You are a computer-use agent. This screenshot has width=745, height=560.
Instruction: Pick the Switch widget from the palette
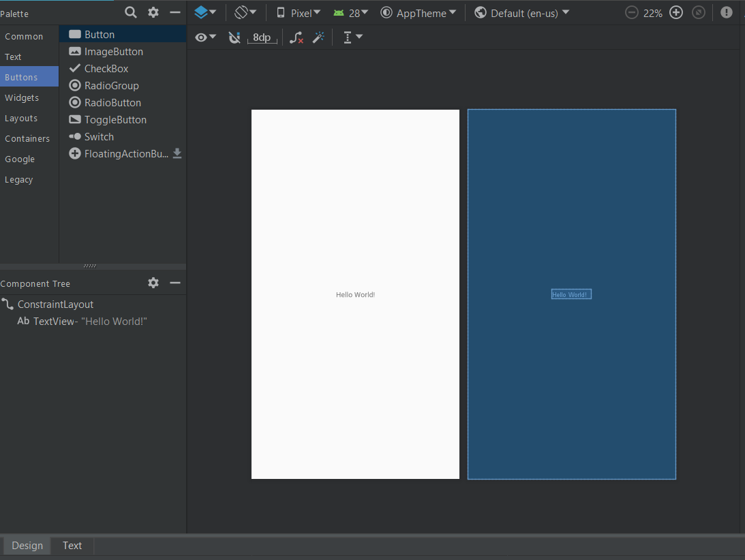[x=98, y=136]
